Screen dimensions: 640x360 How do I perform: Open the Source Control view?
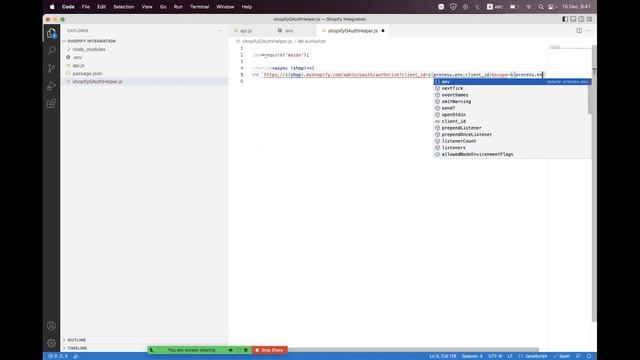click(x=51, y=68)
